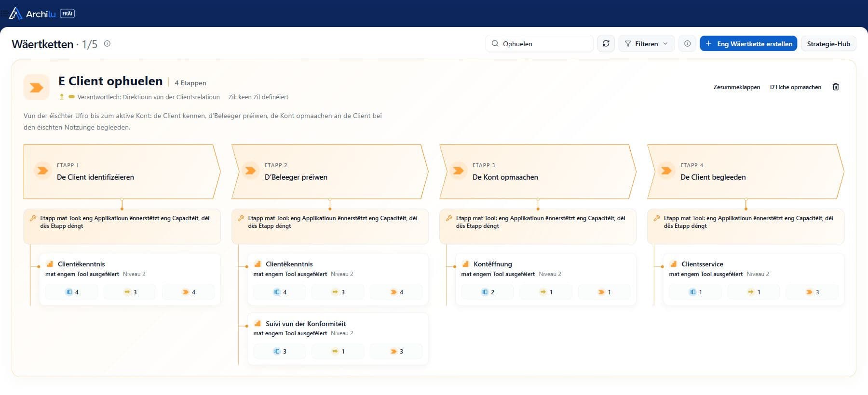This screenshot has height=395, width=868.
Task: Collapse the chain with Zesummeklappen
Action: pos(736,87)
